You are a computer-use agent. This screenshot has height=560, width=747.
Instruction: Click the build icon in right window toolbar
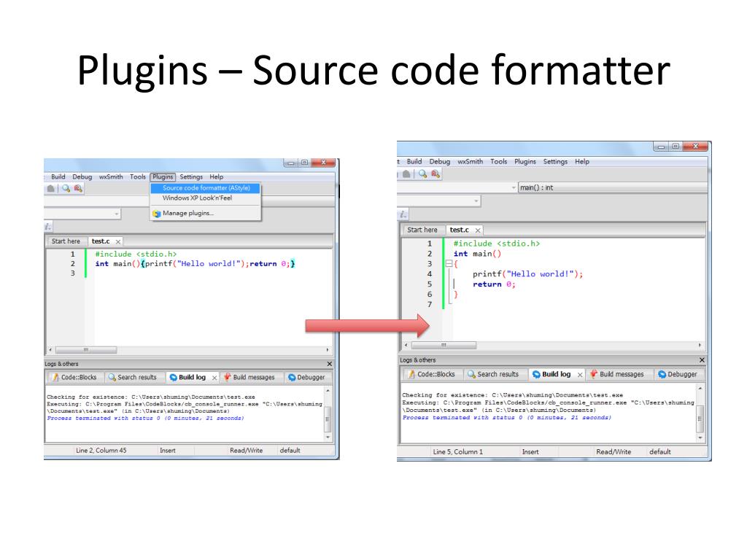(406, 174)
